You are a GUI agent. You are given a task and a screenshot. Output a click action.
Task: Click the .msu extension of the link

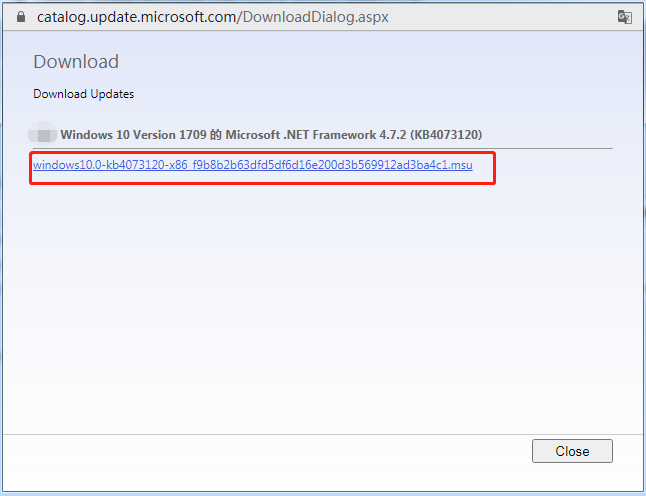tap(460, 165)
